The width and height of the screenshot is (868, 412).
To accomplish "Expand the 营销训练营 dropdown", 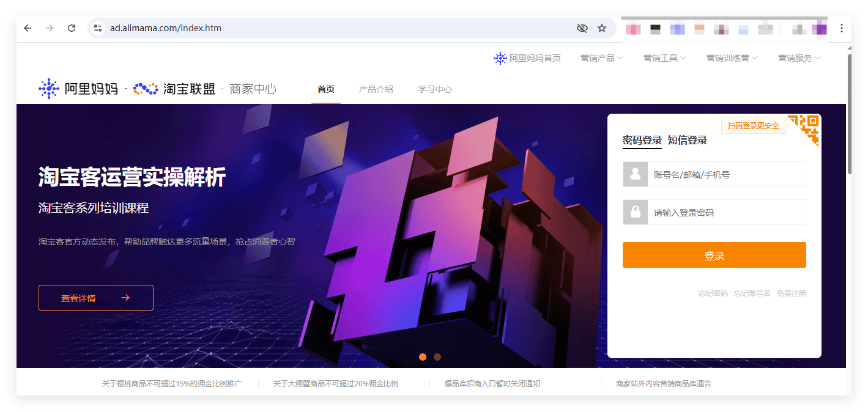I will (x=732, y=58).
